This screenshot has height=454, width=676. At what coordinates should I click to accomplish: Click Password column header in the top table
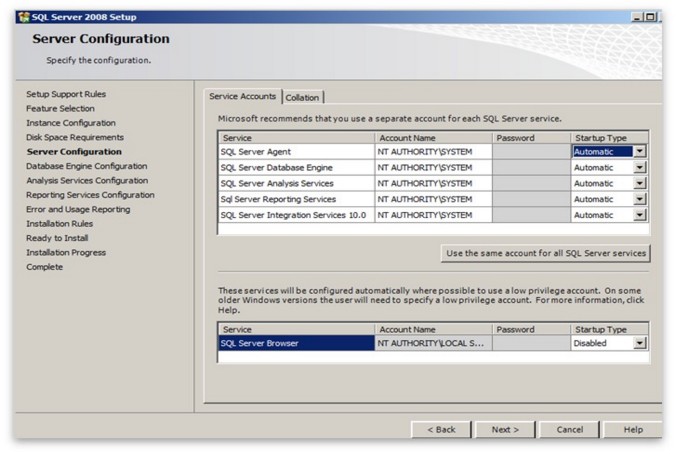pos(532,138)
